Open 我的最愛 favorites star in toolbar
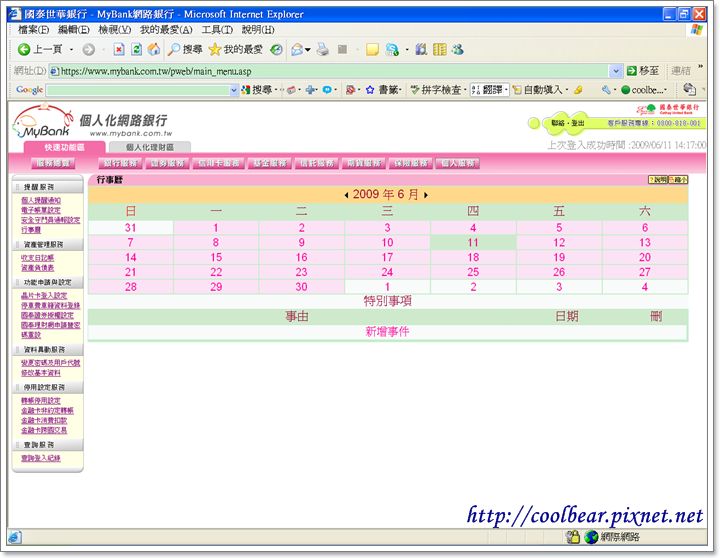720x558 pixels. click(x=236, y=49)
